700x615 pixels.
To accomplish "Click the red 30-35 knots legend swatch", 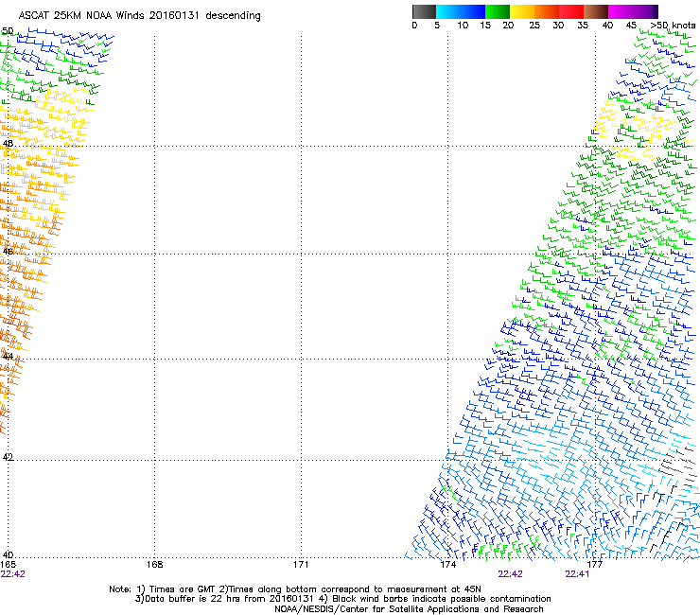I will 571,11.
